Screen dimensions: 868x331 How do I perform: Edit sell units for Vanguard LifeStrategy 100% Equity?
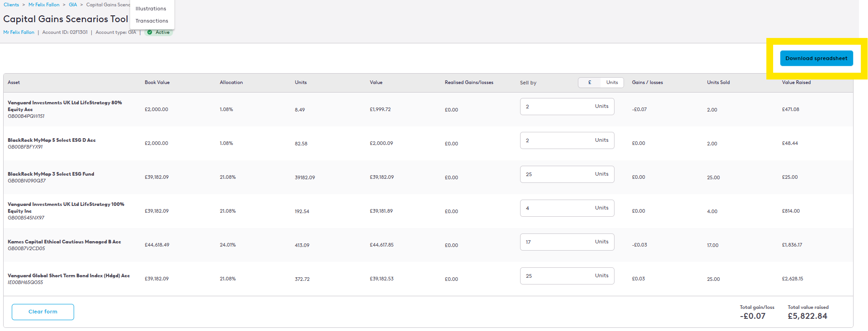[557, 208]
